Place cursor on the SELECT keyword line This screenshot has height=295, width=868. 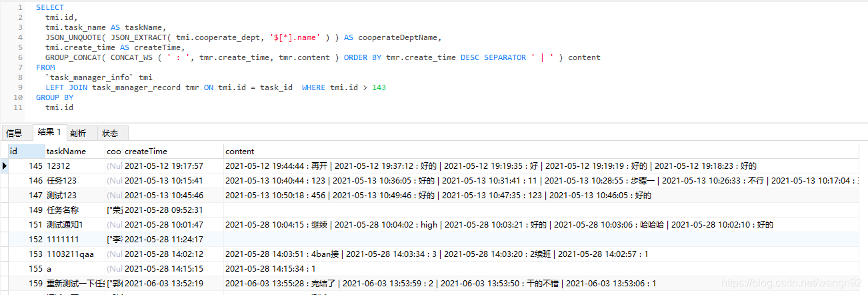[x=50, y=7]
